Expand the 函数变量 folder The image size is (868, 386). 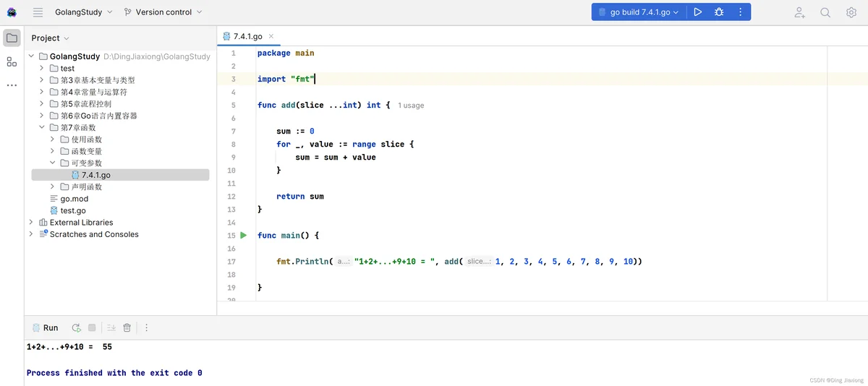pos(53,151)
